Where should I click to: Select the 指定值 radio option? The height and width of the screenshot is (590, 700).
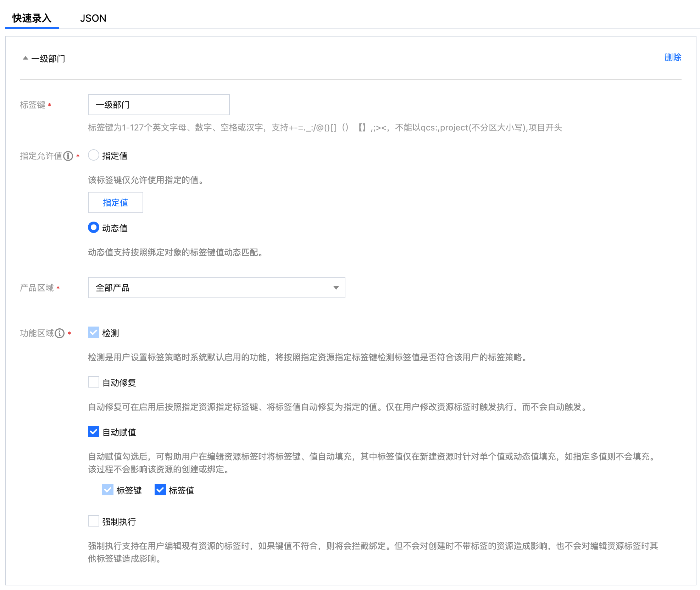click(x=94, y=155)
